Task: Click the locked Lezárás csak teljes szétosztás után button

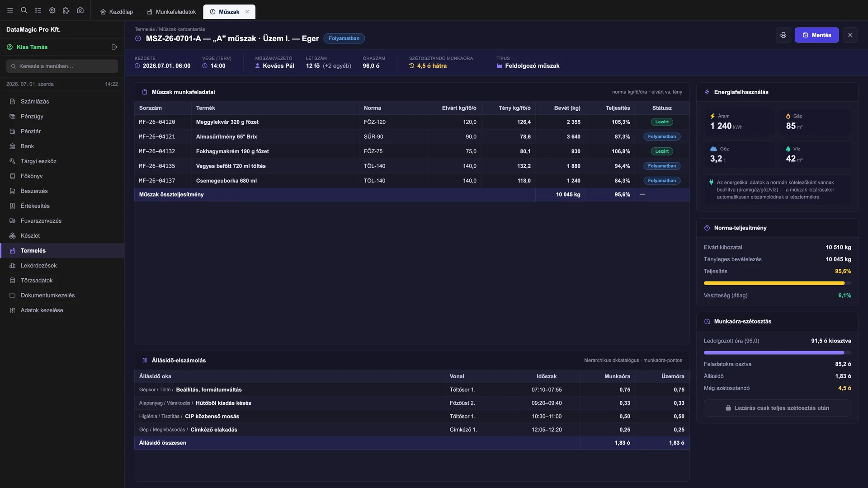Action: pyautogui.click(x=777, y=408)
